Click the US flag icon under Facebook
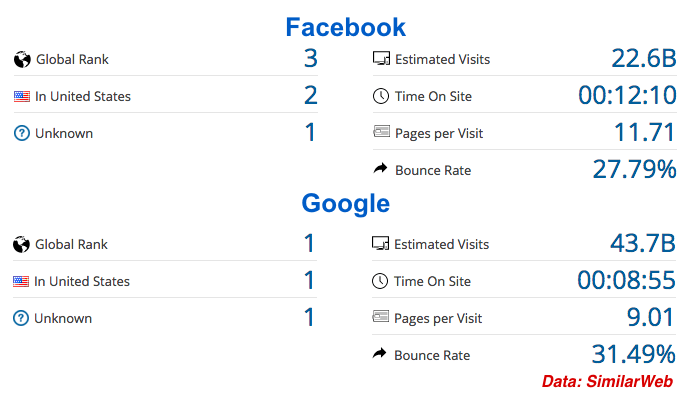The image size is (692, 406). [x=22, y=97]
